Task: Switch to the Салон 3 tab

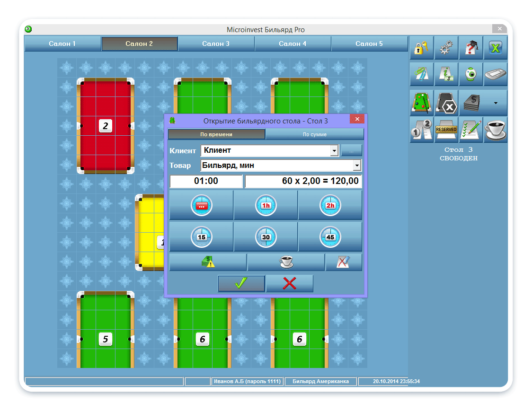Action: (216, 44)
